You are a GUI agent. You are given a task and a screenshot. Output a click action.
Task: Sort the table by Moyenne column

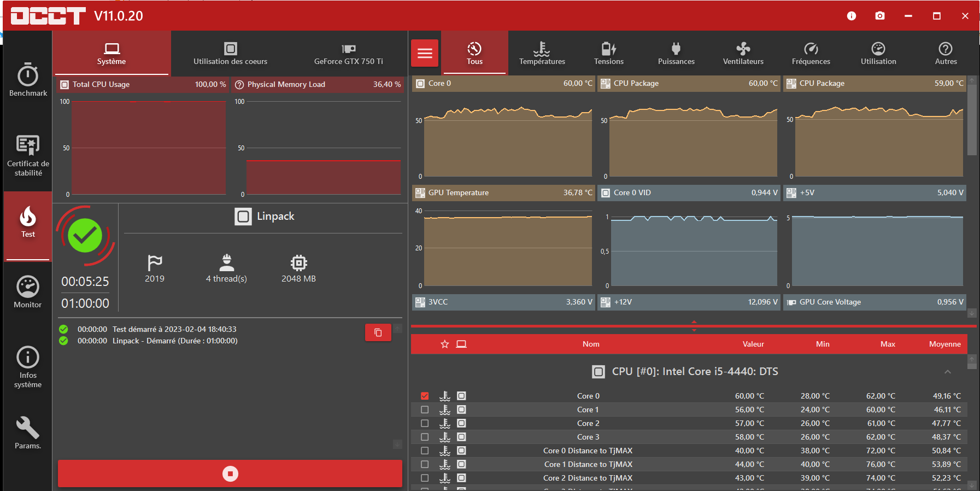[x=944, y=344]
